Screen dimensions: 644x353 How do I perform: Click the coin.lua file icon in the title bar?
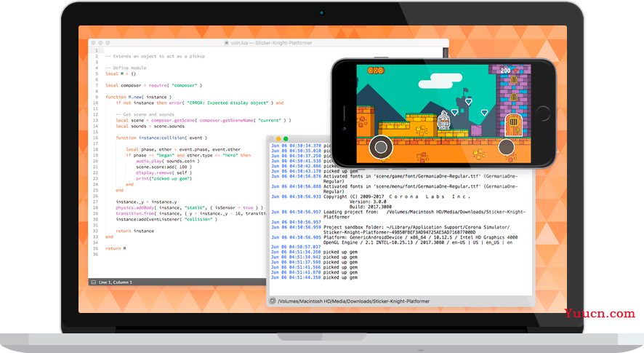point(227,43)
